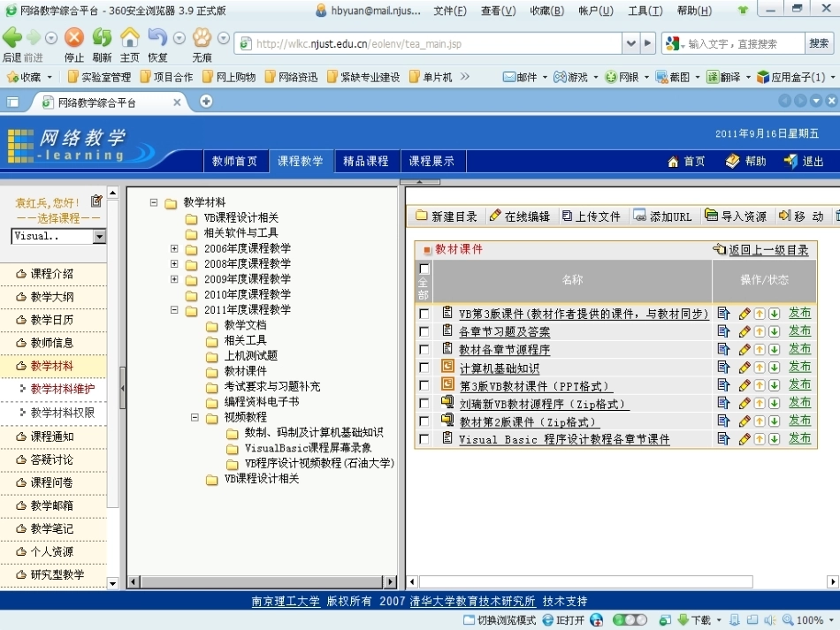Image resolution: width=840 pixels, height=630 pixels.
Task: Click the 翻译 translate tool icon
Action: pyautogui.click(x=713, y=77)
